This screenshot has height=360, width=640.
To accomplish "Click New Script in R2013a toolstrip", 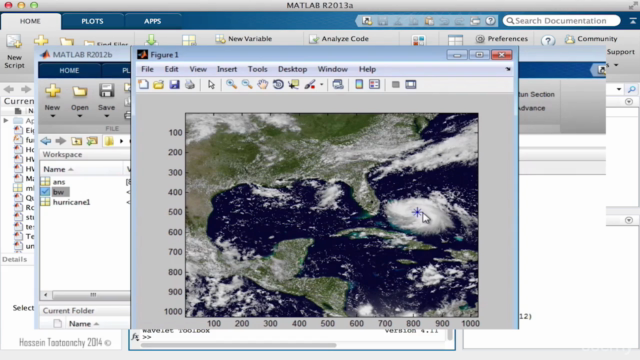I will pos(14,52).
